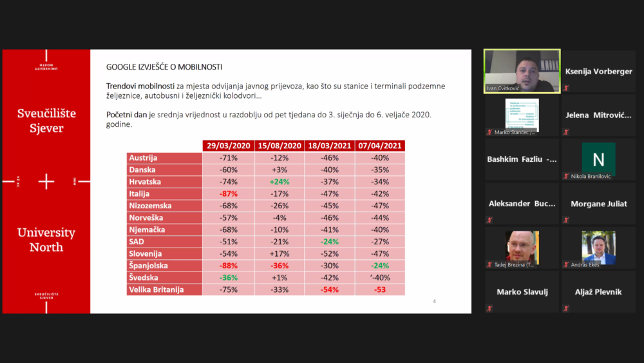Click muted mic icon on Tadej Brezina

pos(489,265)
